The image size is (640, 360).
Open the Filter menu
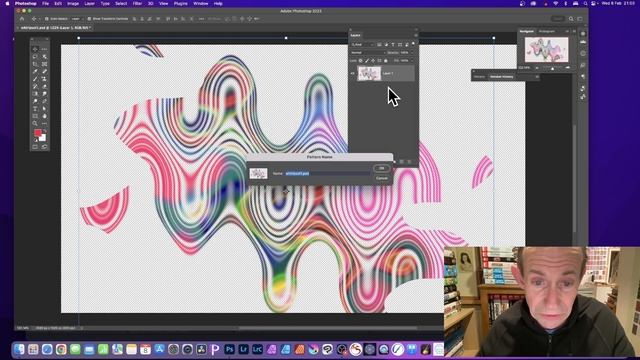(x=137, y=4)
